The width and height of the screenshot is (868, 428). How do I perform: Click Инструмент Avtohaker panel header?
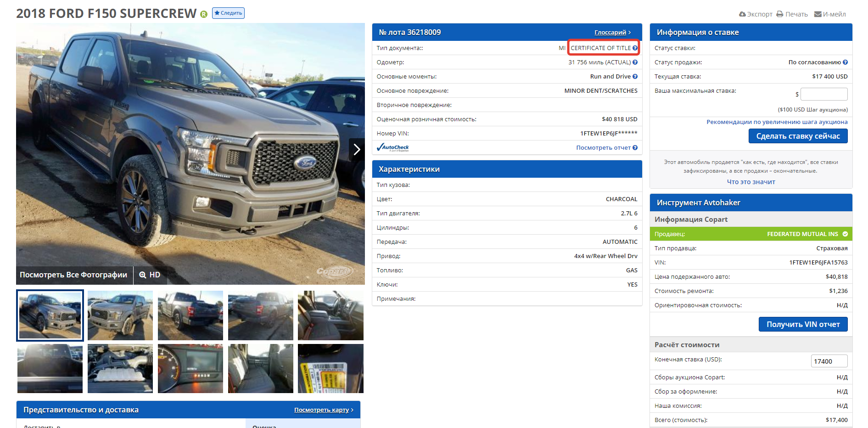pos(751,203)
